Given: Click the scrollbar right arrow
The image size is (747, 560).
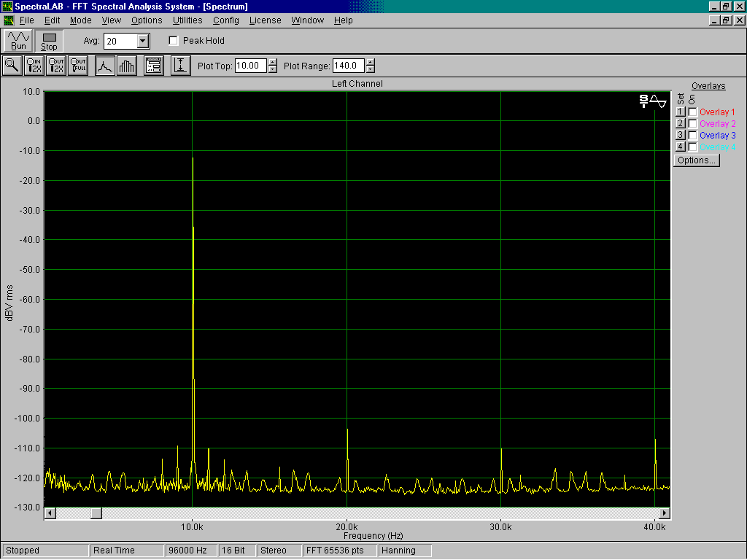Looking at the screenshot, I should pyautogui.click(x=664, y=513).
